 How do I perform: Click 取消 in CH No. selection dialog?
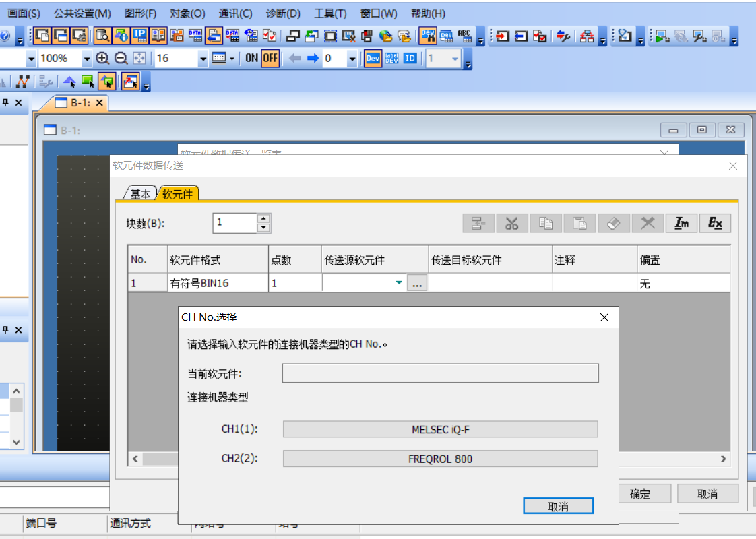click(x=558, y=506)
